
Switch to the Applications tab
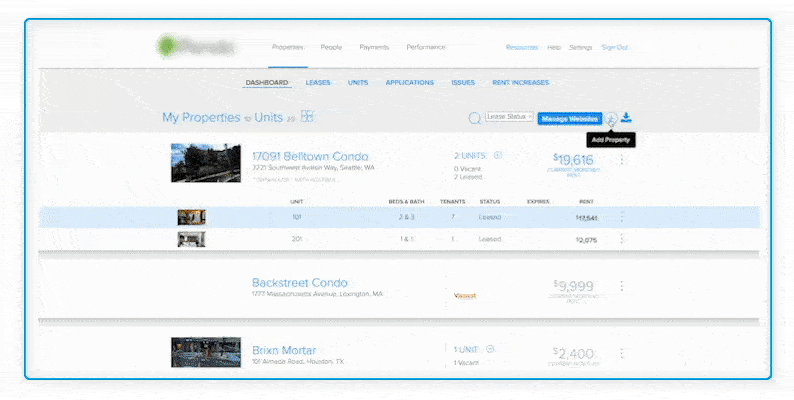(410, 83)
